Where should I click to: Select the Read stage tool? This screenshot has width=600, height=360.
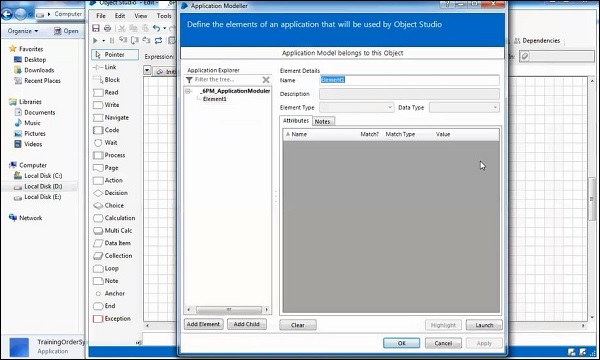coord(106,92)
